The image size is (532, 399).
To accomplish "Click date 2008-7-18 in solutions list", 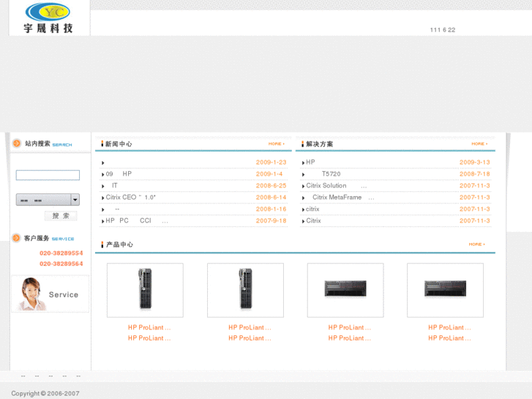I will (x=475, y=174).
